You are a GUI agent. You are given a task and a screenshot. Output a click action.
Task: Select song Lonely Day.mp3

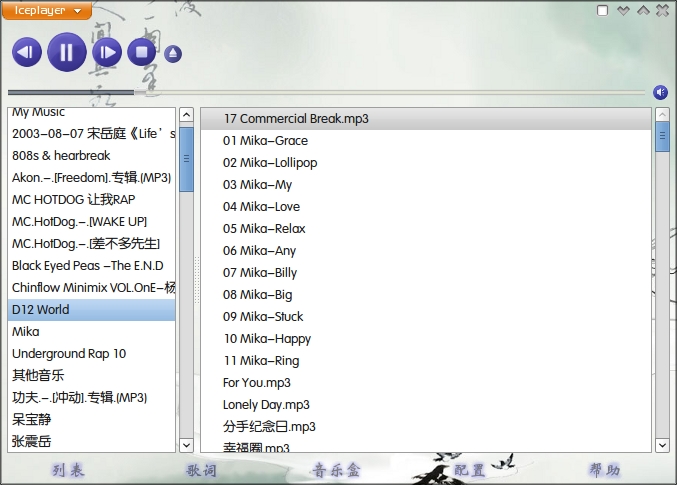tap(426, 405)
